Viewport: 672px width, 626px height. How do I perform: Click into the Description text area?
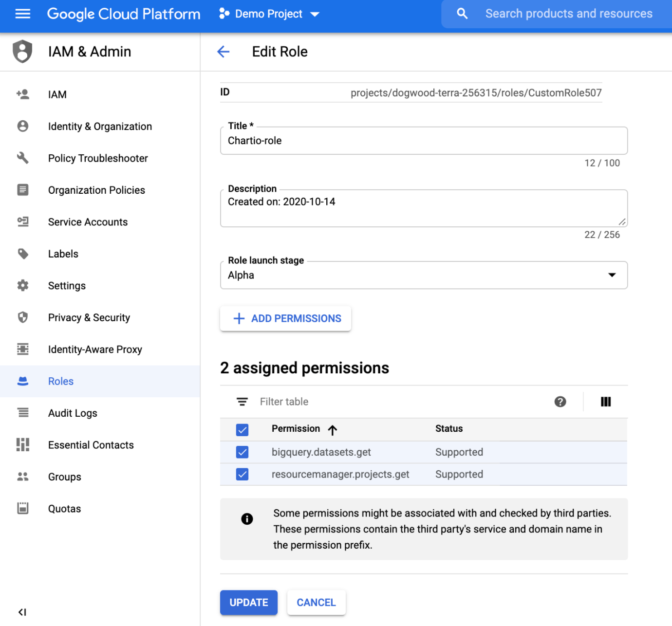(x=424, y=208)
